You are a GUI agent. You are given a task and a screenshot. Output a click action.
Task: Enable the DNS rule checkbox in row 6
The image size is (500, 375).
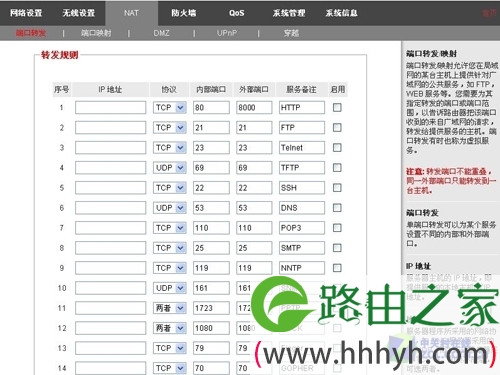click(337, 208)
